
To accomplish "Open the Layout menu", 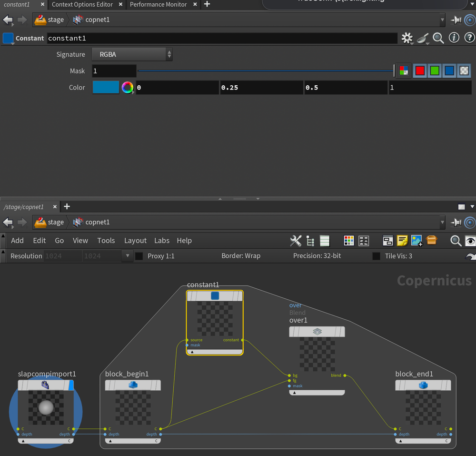I will [135, 241].
